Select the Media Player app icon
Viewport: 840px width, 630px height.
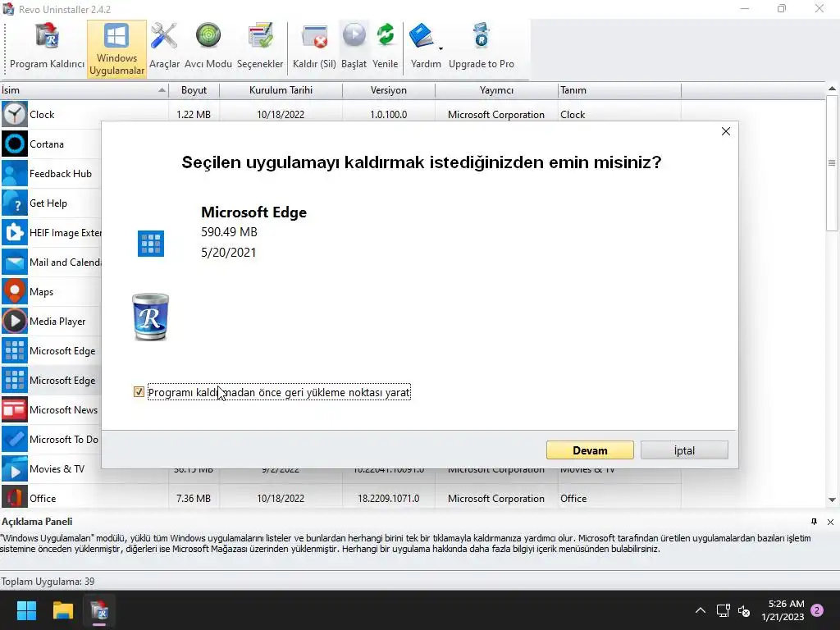pyautogui.click(x=15, y=321)
